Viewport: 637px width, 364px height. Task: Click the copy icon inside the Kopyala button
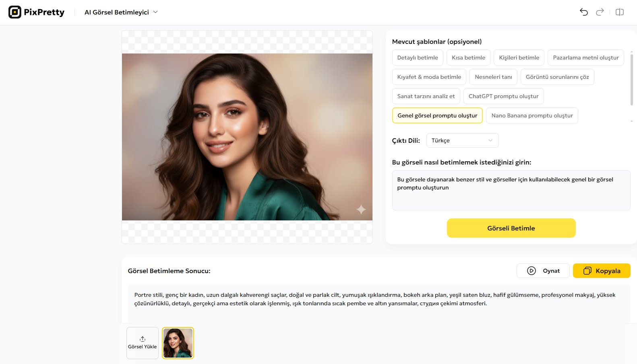(588, 271)
